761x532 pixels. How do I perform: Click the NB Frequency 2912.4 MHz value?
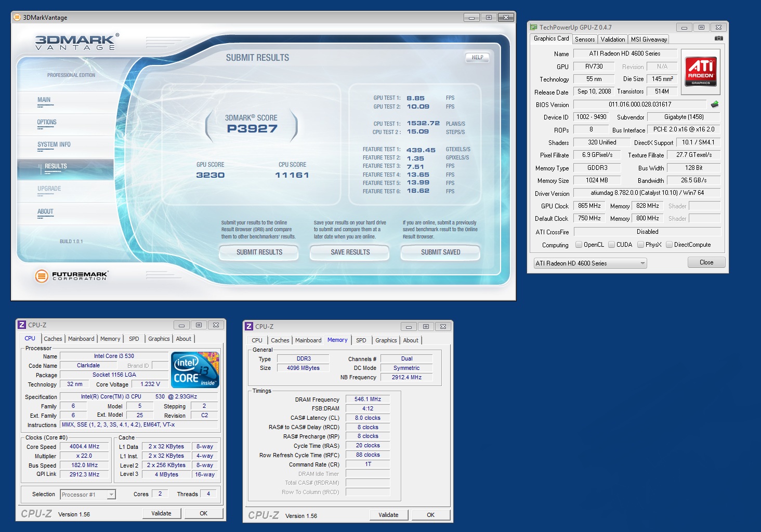406,377
